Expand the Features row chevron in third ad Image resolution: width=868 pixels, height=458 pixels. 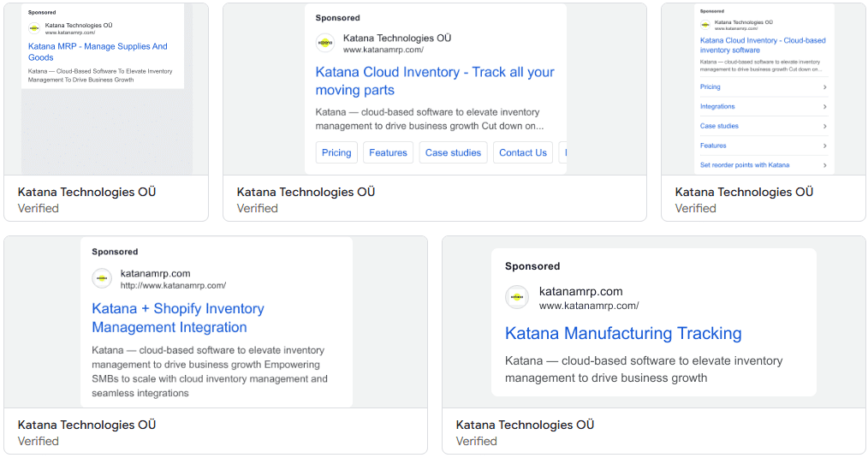(x=824, y=146)
